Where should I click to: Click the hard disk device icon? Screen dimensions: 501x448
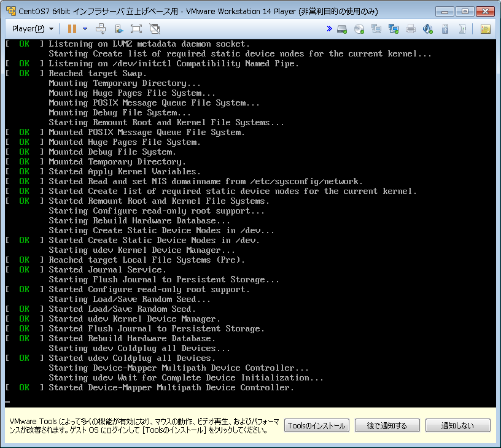(342, 29)
